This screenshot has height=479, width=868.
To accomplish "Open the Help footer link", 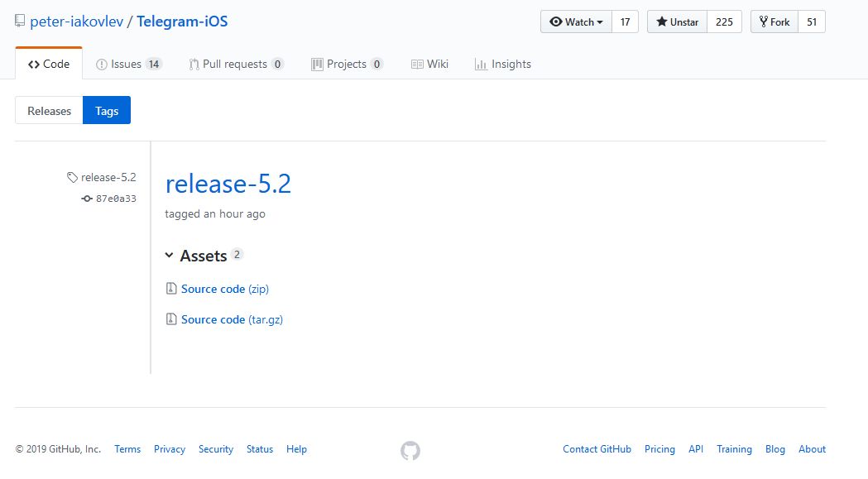I will pos(297,449).
